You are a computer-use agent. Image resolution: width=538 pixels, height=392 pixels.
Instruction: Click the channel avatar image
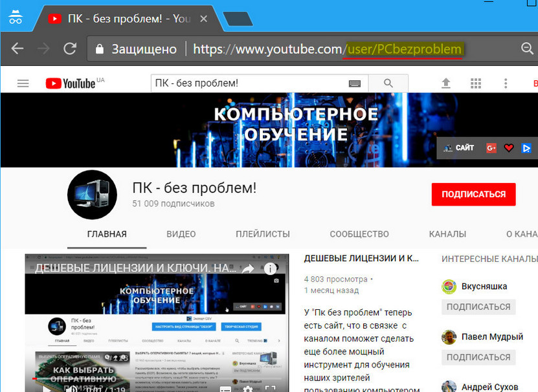coord(92,195)
